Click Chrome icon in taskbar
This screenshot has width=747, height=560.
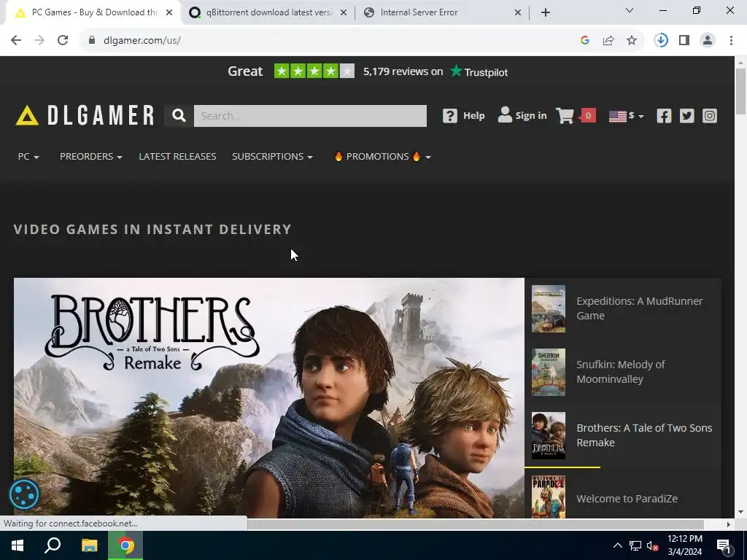(x=125, y=545)
